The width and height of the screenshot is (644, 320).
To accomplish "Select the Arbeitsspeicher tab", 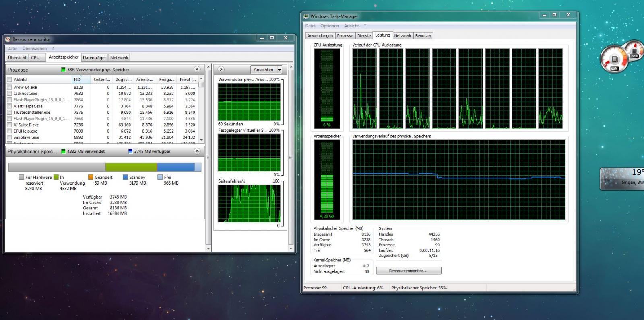I will click(x=64, y=57).
